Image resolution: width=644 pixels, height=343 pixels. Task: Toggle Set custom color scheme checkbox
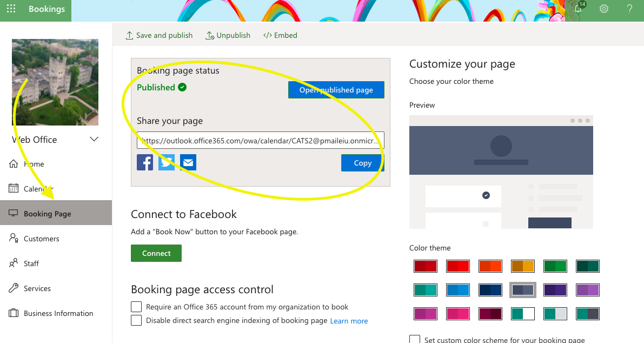pos(415,340)
